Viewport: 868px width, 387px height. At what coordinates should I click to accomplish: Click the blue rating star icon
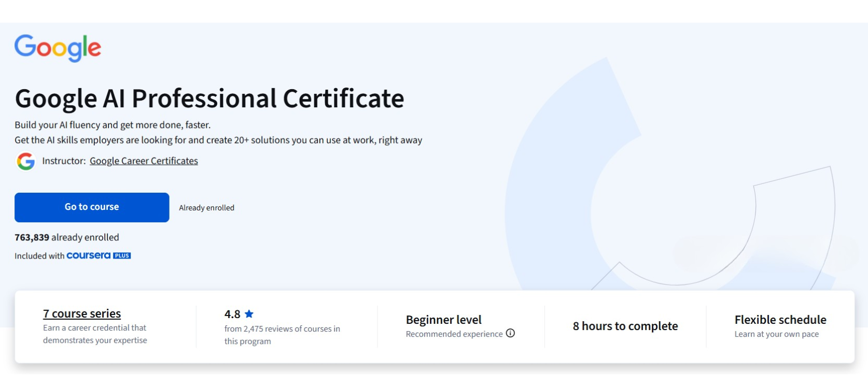click(249, 314)
